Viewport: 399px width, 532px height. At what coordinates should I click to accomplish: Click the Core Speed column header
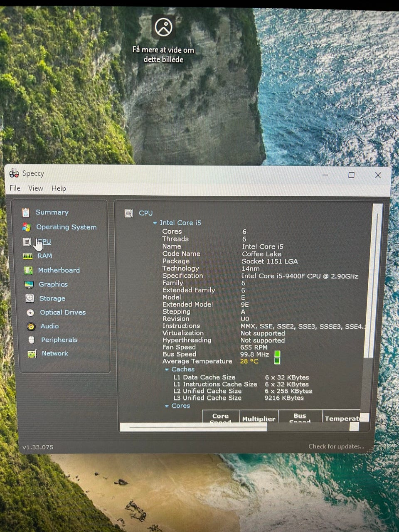click(221, 416)
